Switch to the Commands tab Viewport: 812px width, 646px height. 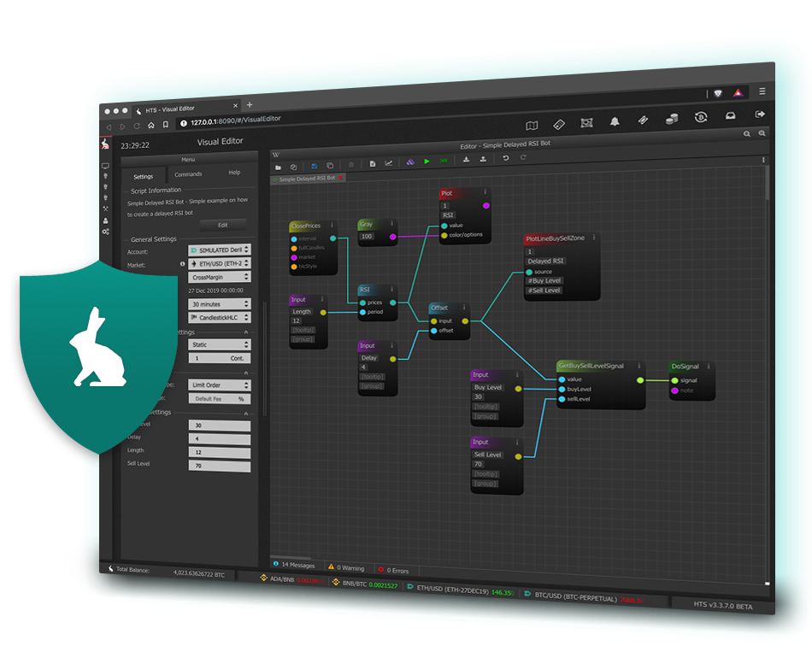pyautogui.click(x=189, y=174)
